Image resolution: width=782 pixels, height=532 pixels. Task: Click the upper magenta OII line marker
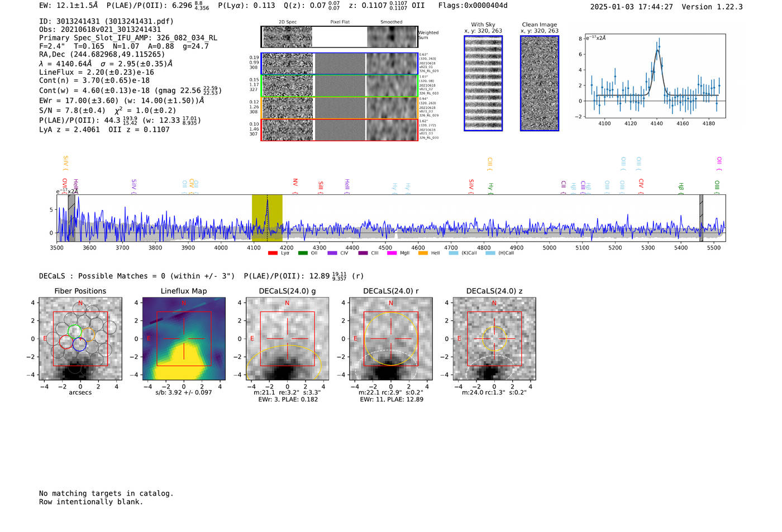[719, 164]
